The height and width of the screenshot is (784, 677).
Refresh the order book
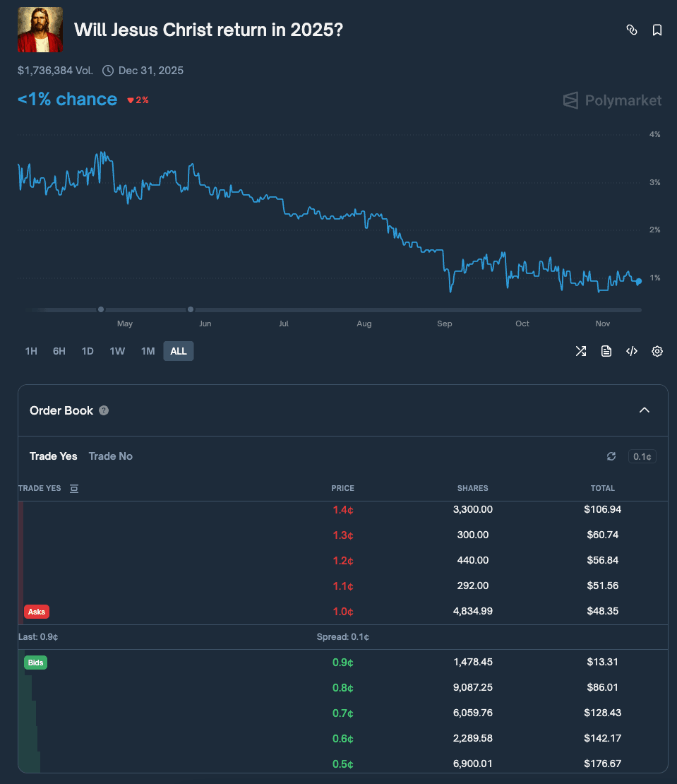pos(611,456)
